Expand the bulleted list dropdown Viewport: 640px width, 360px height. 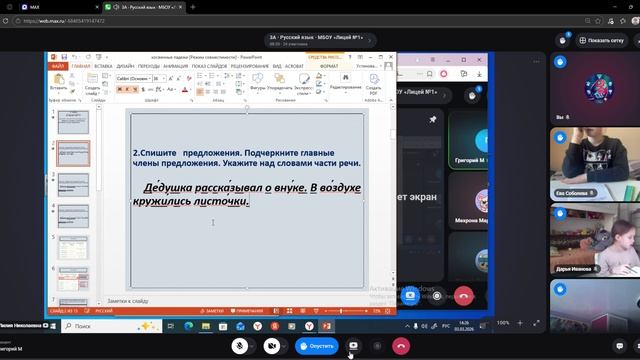point(205,76)
